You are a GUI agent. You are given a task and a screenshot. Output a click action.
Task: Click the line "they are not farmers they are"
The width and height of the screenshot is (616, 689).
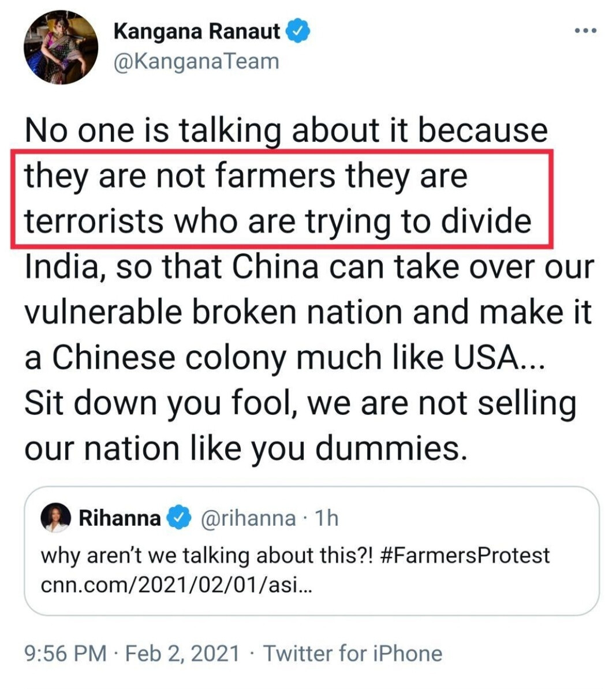[246, 175]
